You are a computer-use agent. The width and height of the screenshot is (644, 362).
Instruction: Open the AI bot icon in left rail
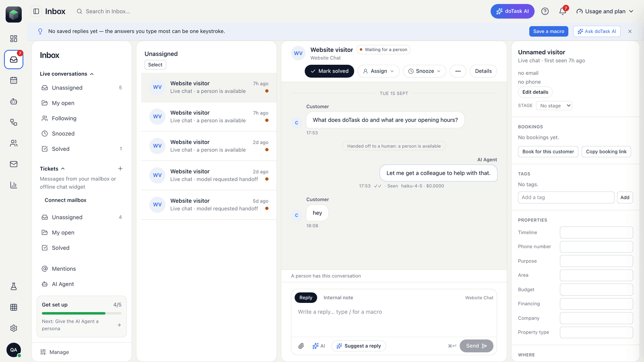coord(14,101)
